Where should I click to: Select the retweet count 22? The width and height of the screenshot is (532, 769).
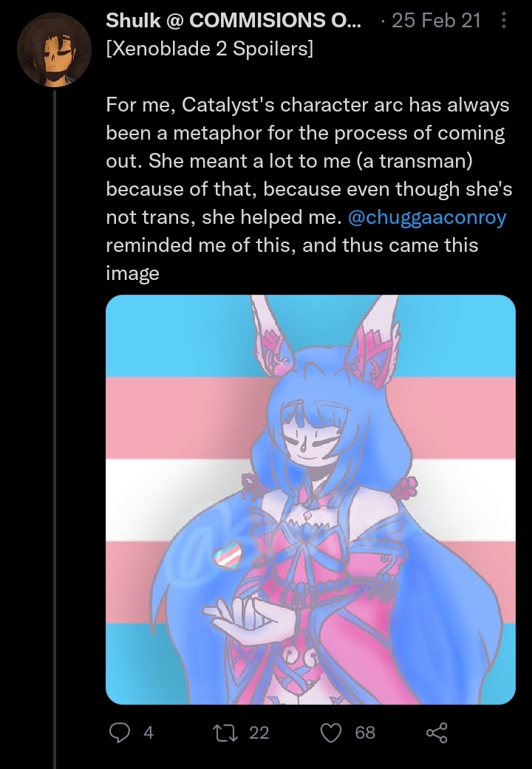(259, 733)
